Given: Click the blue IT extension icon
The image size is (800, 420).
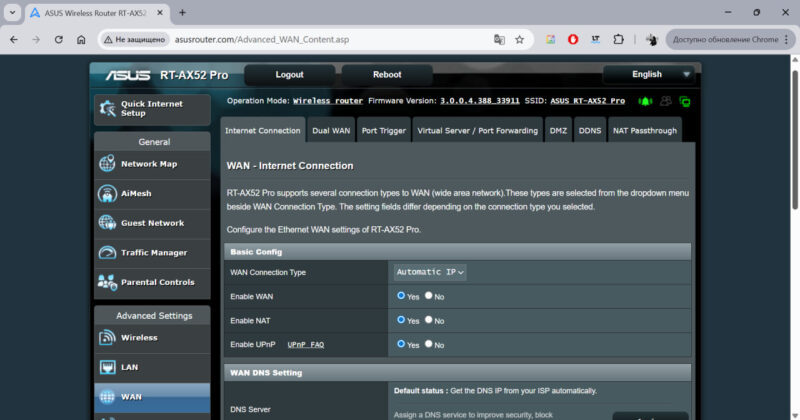Looking at the screenshot, I should pyautogui.click(x=595, y=39).
